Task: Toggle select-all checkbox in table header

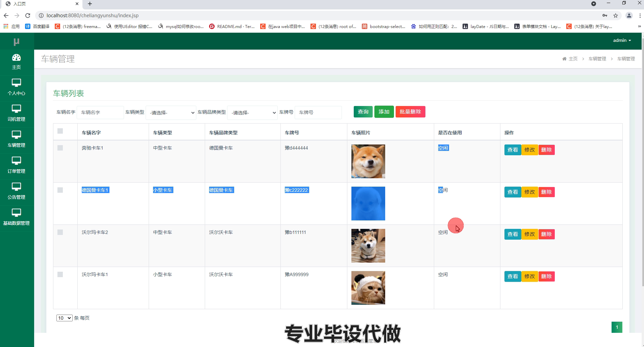Action: pyautogui.click(x=60, y=131)
